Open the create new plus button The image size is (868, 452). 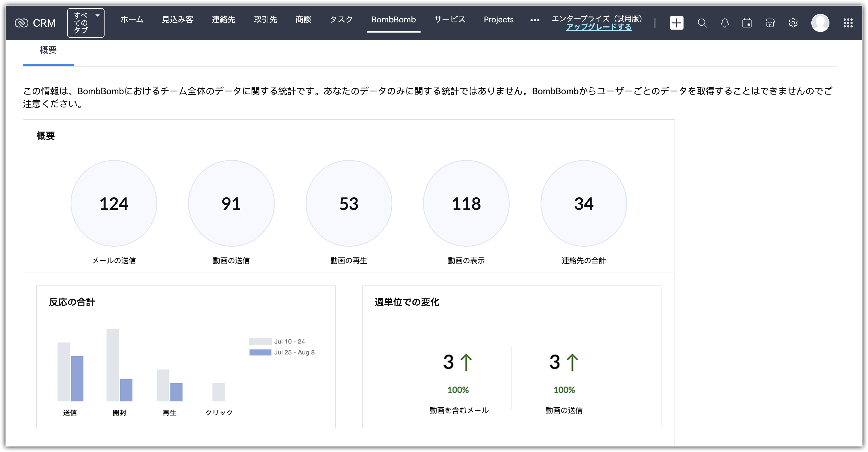[676, 23]
